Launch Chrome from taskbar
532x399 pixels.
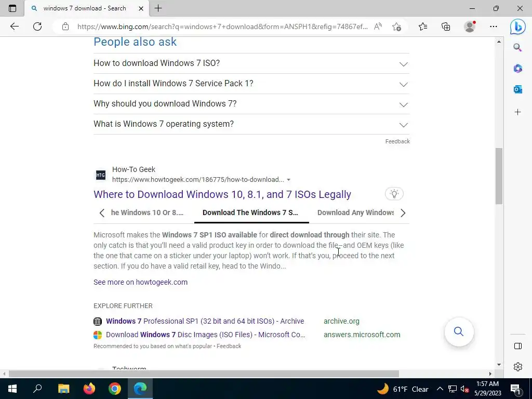[x=115, y=389]
